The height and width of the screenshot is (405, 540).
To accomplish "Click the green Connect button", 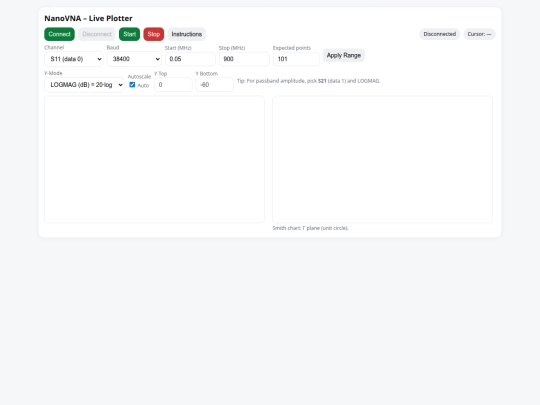I will click(x=59, y=34).
